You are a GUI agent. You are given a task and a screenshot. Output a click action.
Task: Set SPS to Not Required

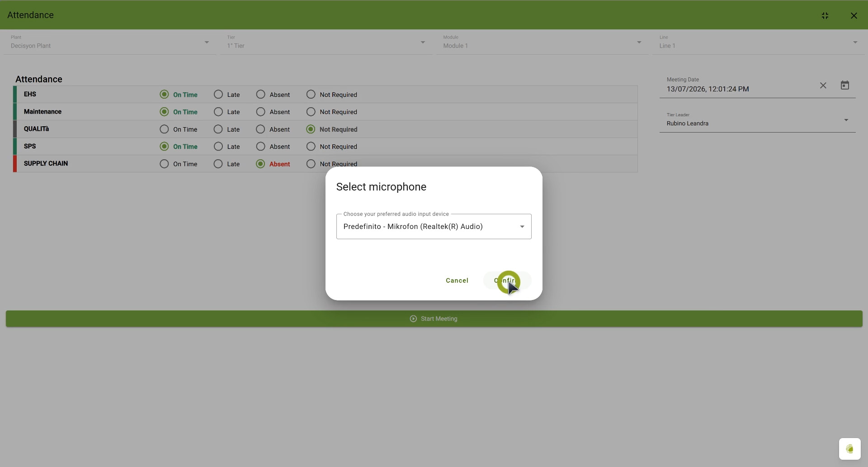click(311, 146)
